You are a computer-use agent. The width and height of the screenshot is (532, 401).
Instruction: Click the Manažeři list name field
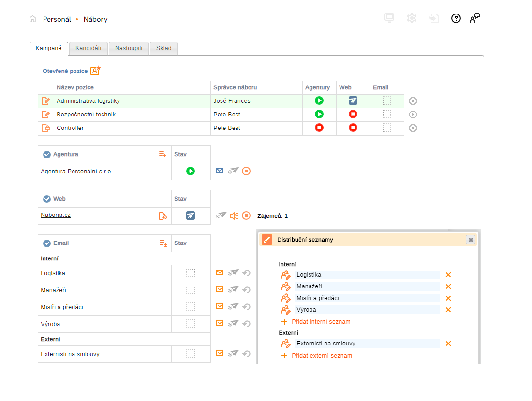[368, 286]
